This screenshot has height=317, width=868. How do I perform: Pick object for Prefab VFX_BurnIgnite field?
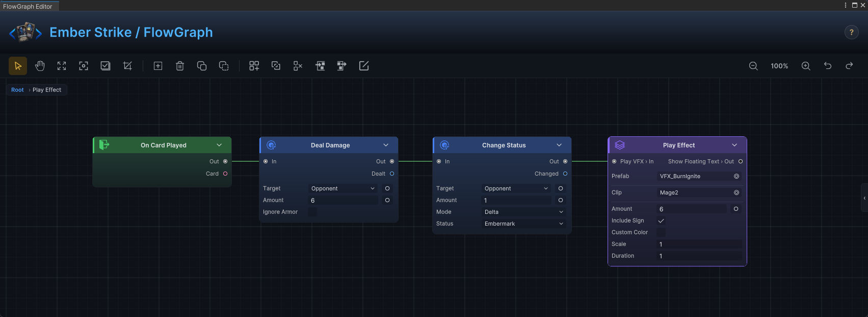click(x=737, y=176)
